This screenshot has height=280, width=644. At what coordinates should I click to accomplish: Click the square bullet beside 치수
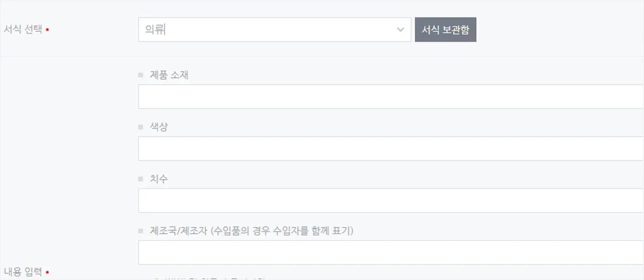(140, 179)
